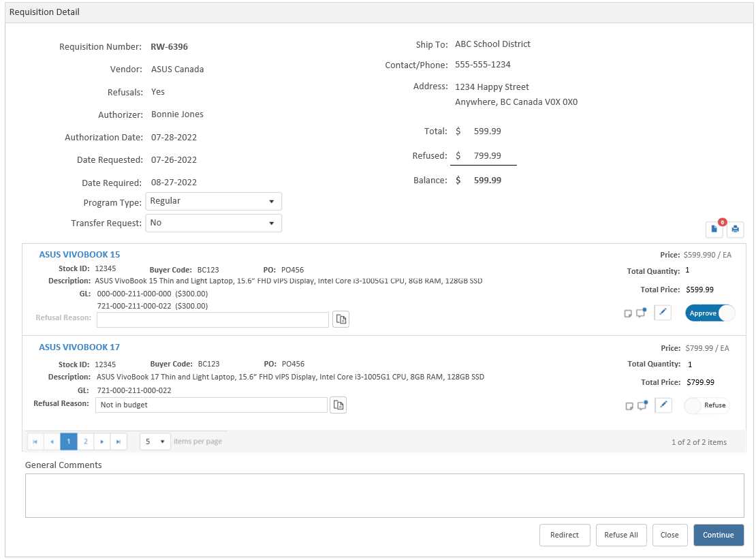The image size is (756, 560).
Task: Click into the General Comments text box
Action: pyautogui.click(x=384, y=495)
